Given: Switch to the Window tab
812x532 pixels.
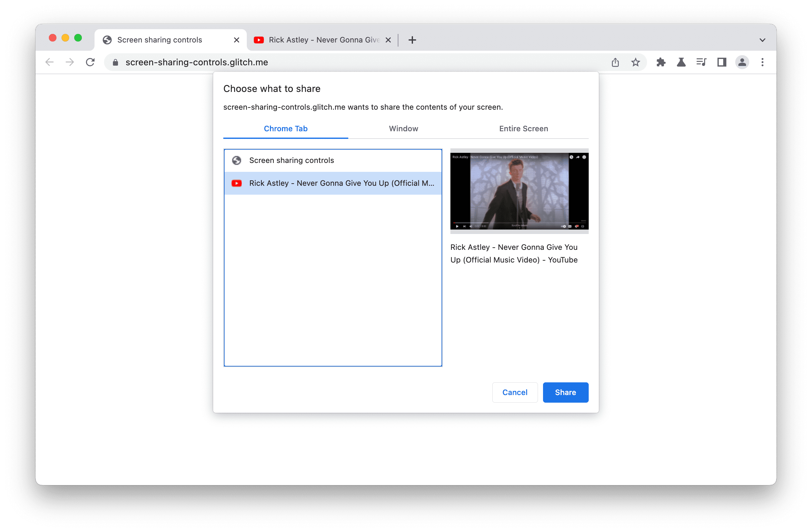Looking at the screenshot, I should point(403,128).
